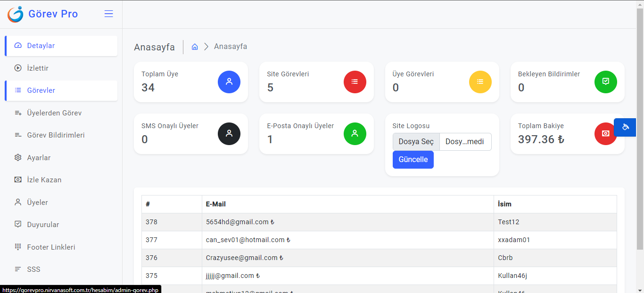Click the black SMS Onaylı Üyeler icon
This screenshot has width=644, height=293.
click(x=229, y=133)
